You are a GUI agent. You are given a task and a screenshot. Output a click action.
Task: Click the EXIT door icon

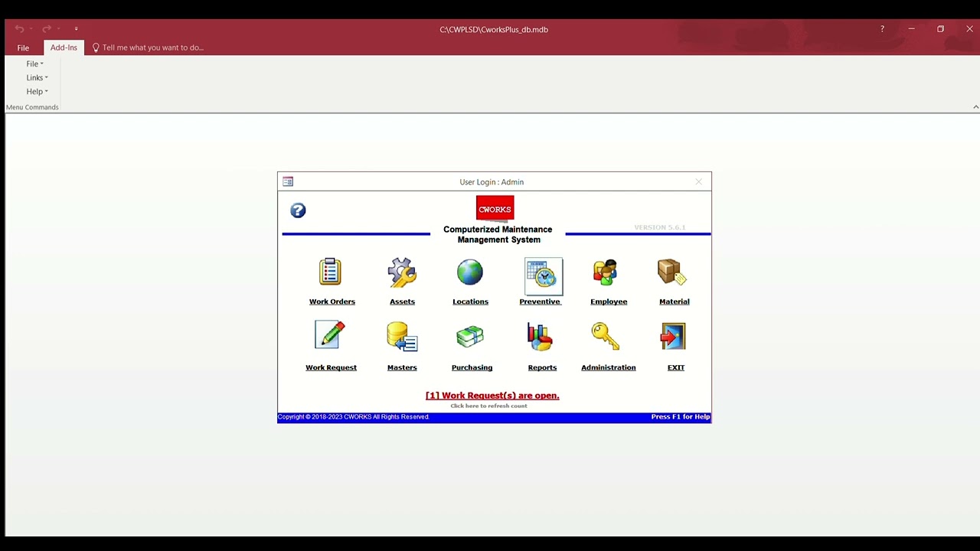673,336
